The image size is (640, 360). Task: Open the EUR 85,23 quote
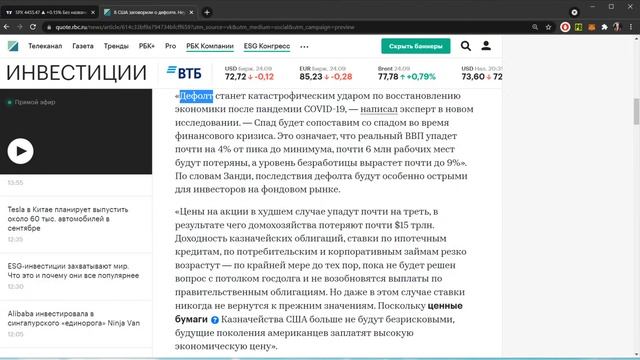pyautogui.click(x=325, y=73)
